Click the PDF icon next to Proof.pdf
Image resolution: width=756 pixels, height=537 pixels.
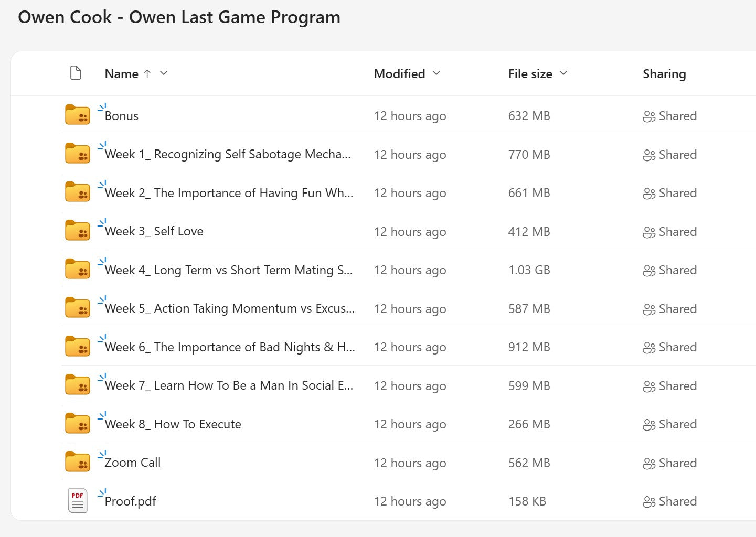click(77, 501)
